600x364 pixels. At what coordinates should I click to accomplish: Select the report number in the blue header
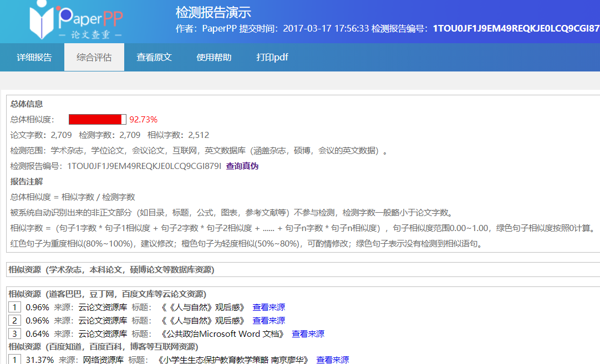[x=516, y=29]
